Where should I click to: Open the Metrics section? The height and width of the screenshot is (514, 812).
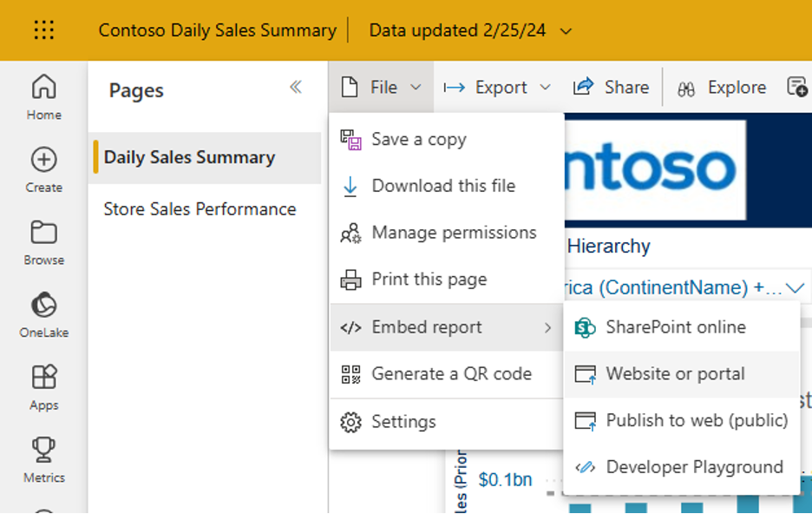click(x=44, y=460)
